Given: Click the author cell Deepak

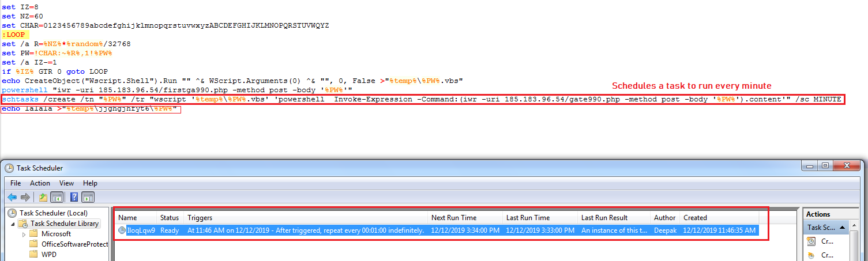Looking at the screenshot, I should pos(665,230).
